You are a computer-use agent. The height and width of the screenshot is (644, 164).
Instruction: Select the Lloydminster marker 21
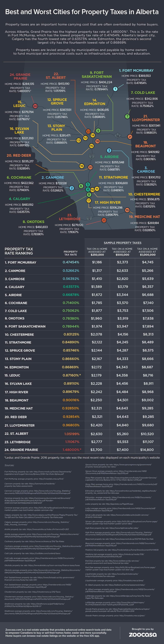point(130,137)
